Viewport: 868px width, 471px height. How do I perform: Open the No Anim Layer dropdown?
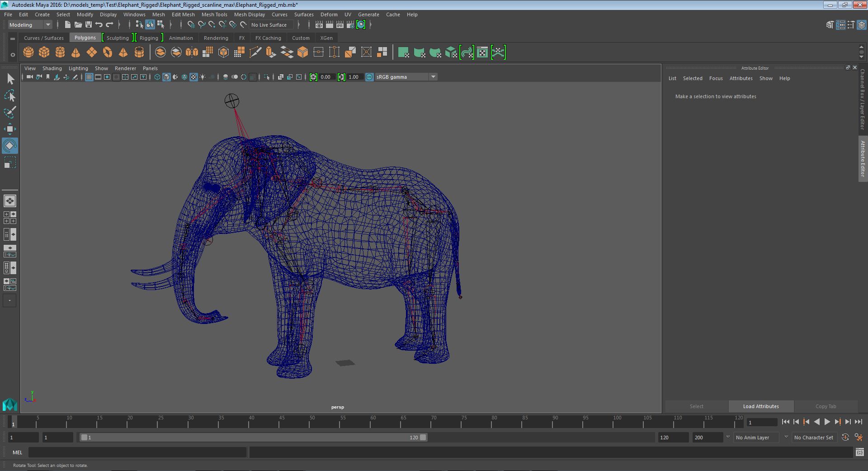756,438
